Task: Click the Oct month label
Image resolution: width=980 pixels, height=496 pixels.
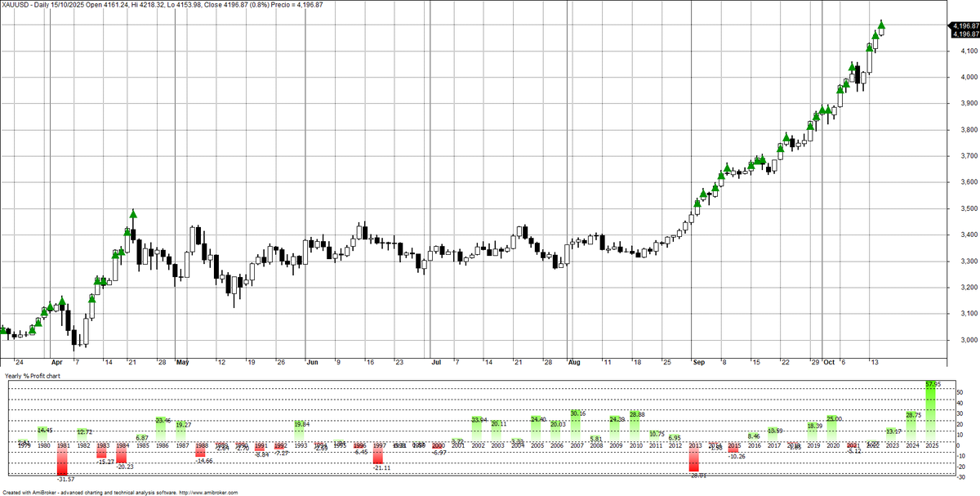Action: click(x=829, y=361)
